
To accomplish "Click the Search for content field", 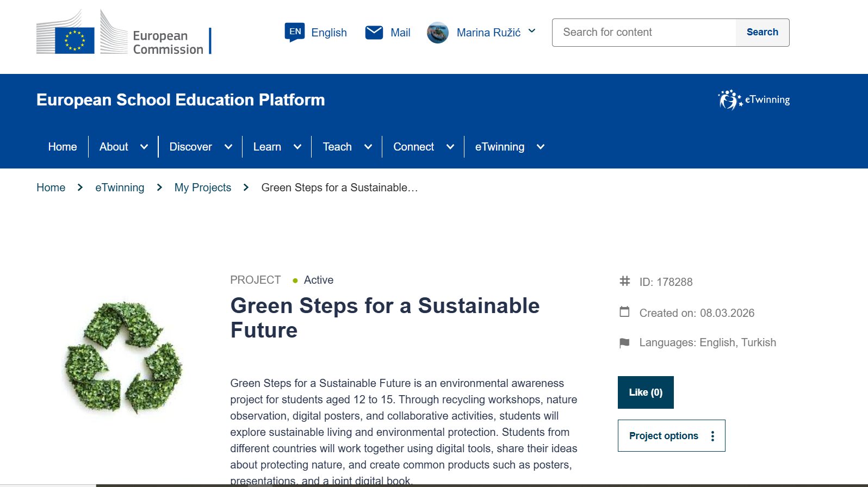I will tap(644, 33).
